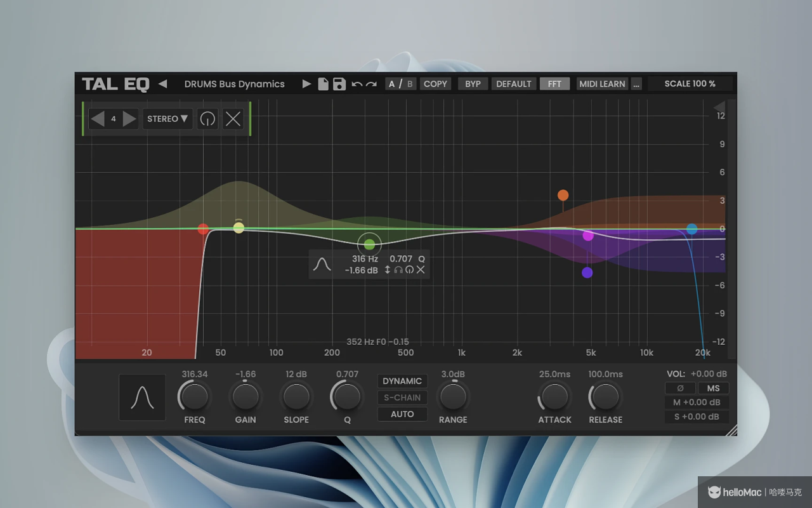Click the SLOPE knob
Viewport: 812px width, 508px height.
coord(296,397)
